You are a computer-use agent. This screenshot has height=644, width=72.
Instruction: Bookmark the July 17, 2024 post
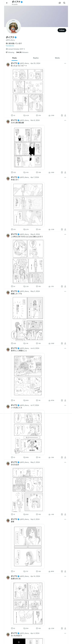click(62, 457)
